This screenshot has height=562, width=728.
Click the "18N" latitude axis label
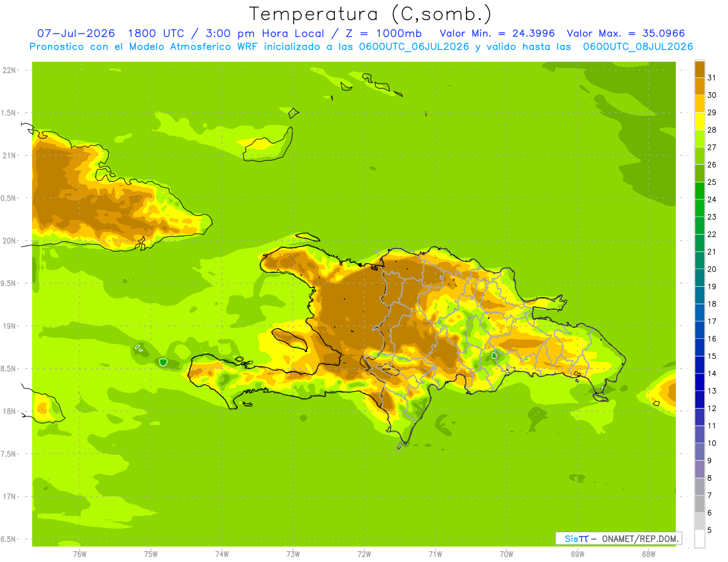[x=9, y=411]
